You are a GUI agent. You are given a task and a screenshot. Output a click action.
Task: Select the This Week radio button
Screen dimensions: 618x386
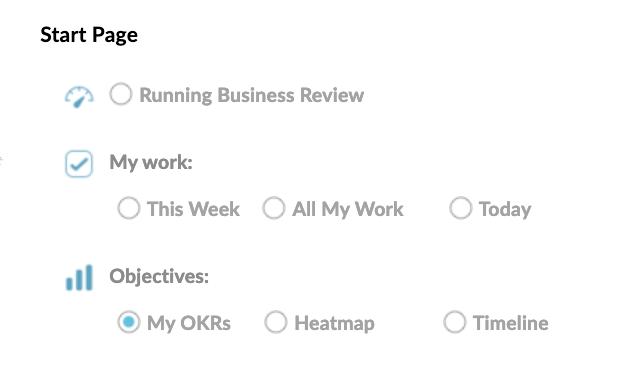128,208
